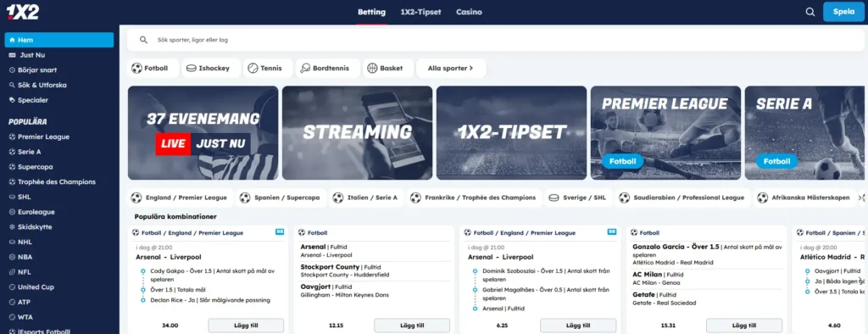Image resolution: width=868 pixels, height=334 pixels.
Task: Click Fotboll button on Serie A banner
Action: click(776, 161)
